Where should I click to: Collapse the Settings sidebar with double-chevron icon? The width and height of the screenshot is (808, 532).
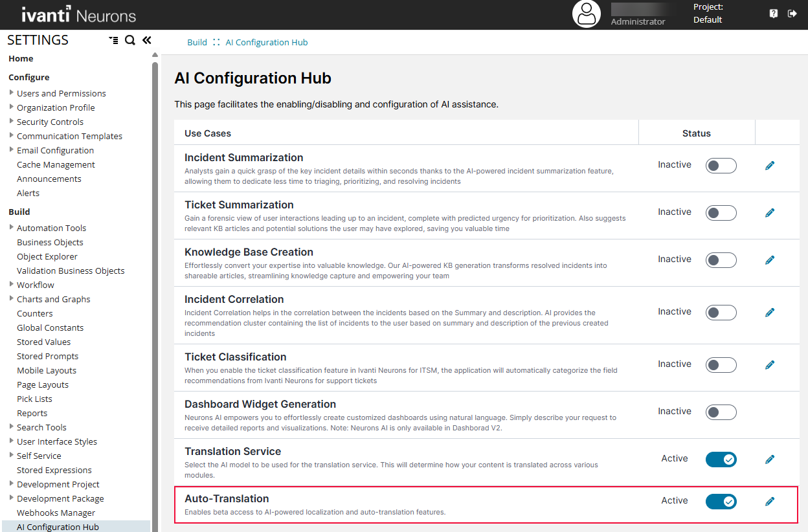[x=147, y=40]
